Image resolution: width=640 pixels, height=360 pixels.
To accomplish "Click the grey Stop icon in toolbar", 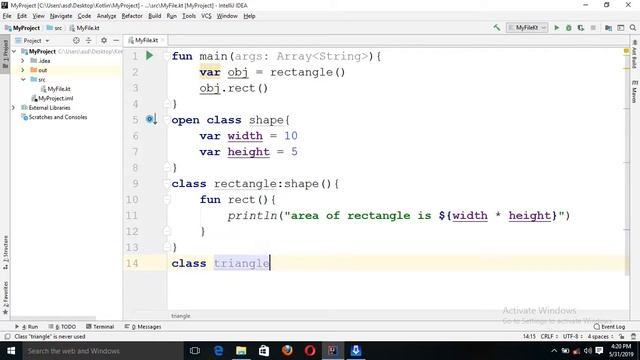I will (593, 28).
